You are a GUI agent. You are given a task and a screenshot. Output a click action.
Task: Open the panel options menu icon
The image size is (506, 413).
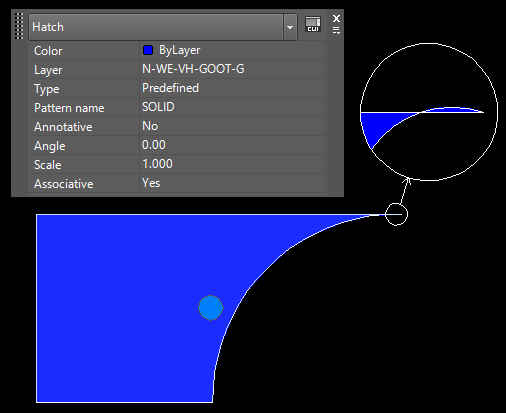(336, 30)
